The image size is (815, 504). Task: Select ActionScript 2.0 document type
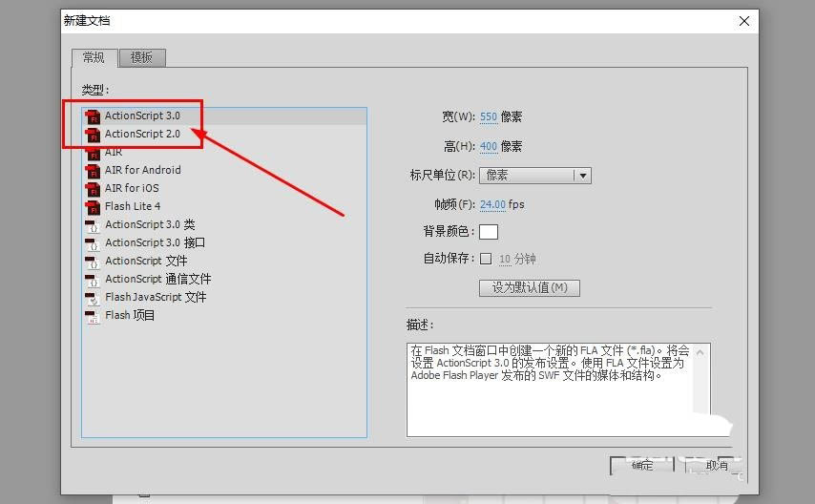click(x=224, y=135)
